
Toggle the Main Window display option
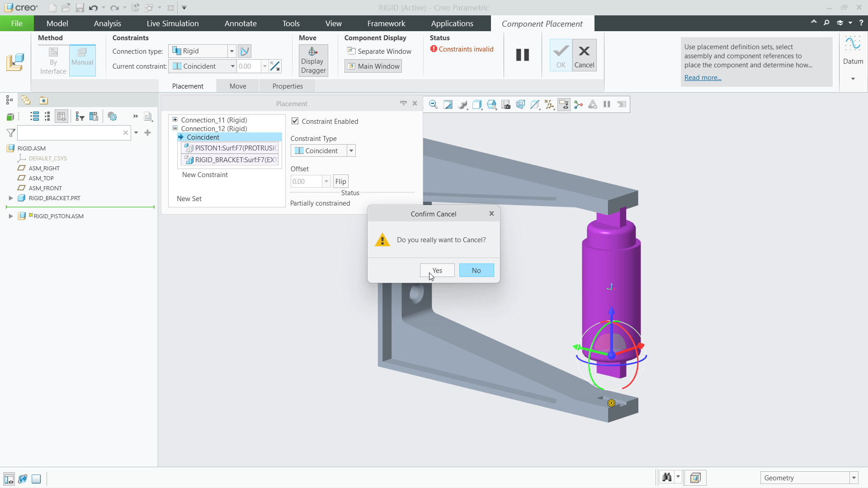point(373,66)
